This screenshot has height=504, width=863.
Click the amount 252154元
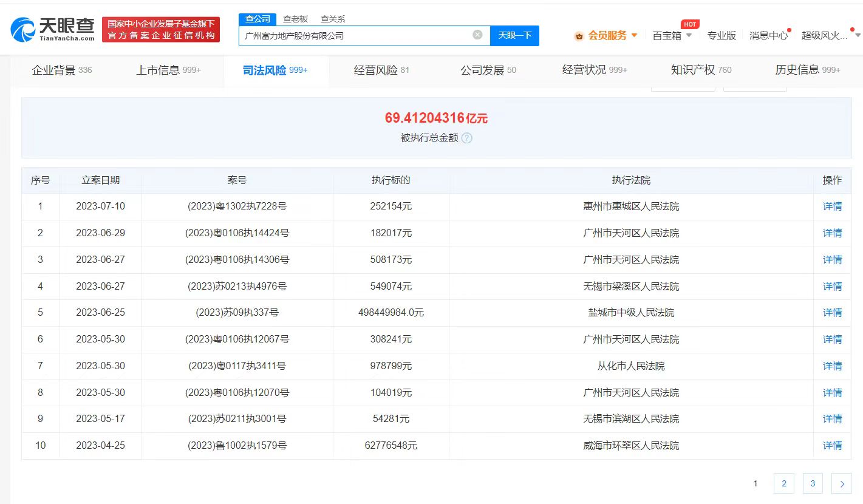(x=391, y=206)
